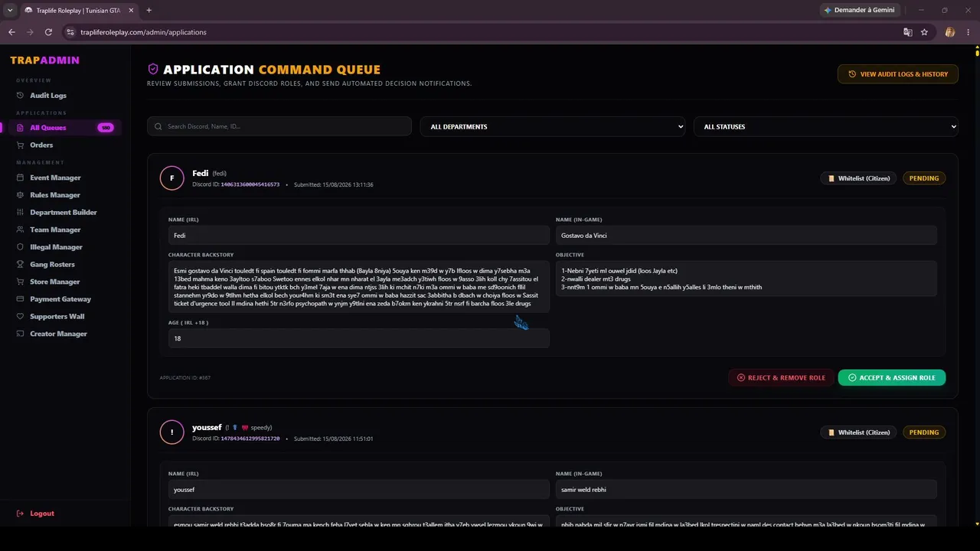Viewport: 980px width, 551px height.
Task: Click the Rules Manager icon
Action: point(21,195)
